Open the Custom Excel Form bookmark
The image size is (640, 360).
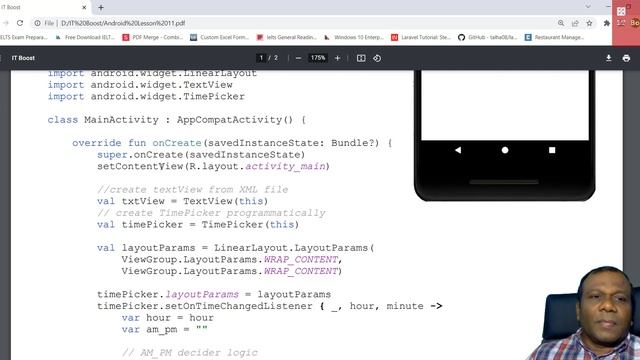tap(220, 37)
